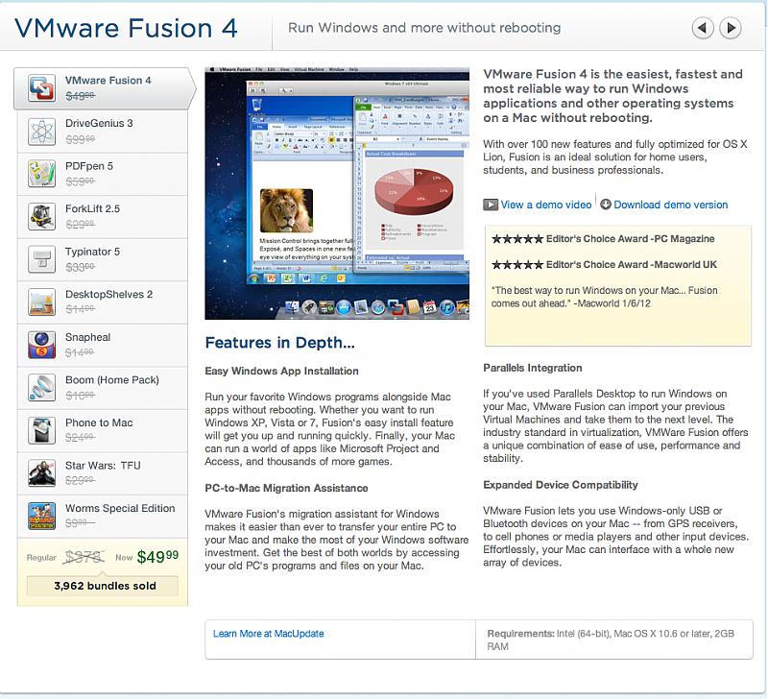Go to next app with right arrow
Screen dimensions: 768x700
click(732, 29)
